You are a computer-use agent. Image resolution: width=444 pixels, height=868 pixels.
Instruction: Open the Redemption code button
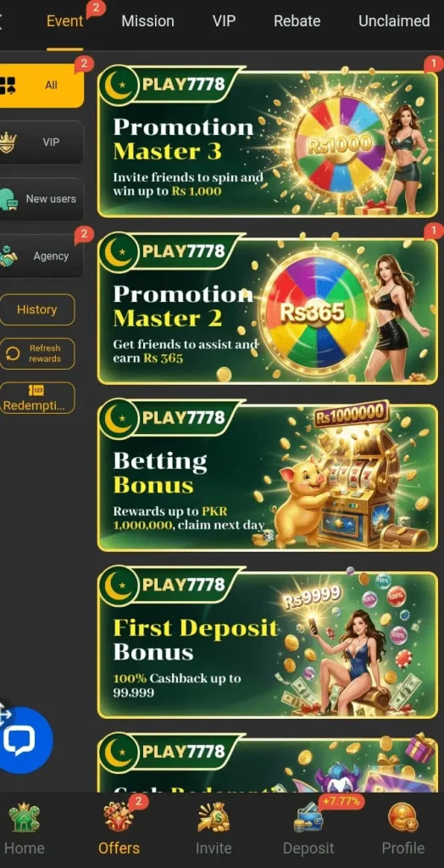tap(36, 398)
